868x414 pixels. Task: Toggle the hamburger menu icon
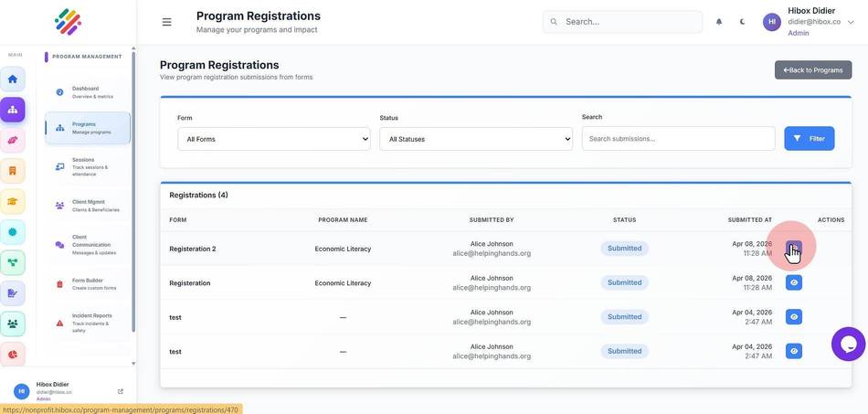166,22
